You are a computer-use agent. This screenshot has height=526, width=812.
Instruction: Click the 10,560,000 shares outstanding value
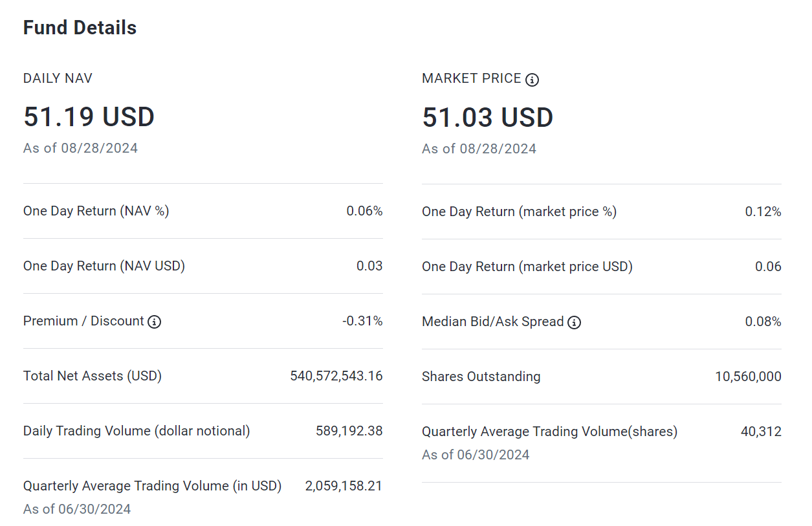748,377
